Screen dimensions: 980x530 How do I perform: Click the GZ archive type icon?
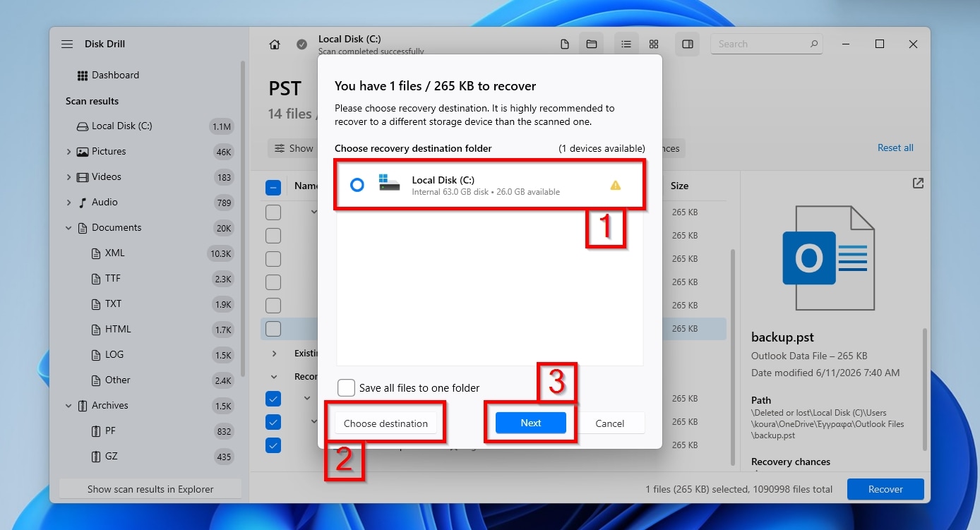point(96,457)
